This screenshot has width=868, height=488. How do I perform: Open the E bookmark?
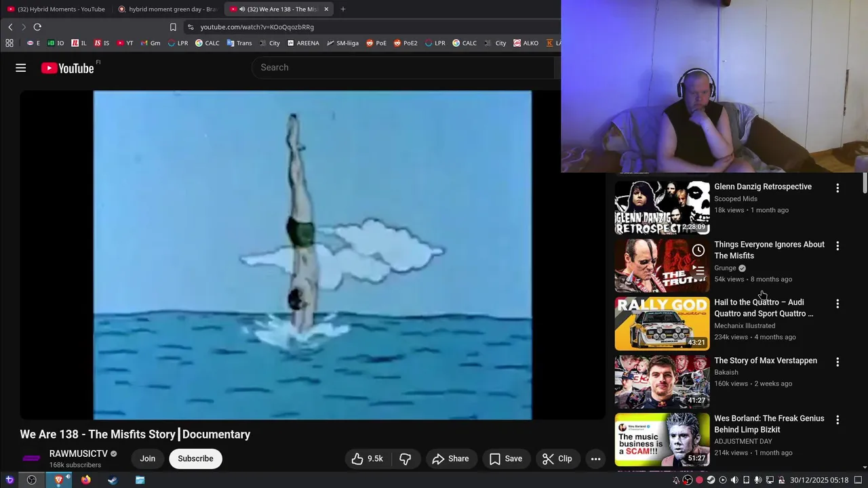(x=33, y=43)
